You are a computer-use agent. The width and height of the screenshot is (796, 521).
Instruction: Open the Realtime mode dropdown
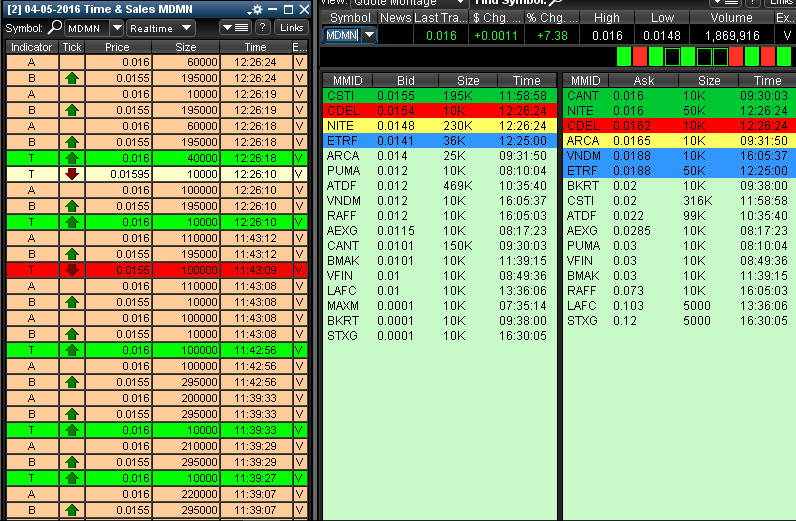click(x=186, y=28)
